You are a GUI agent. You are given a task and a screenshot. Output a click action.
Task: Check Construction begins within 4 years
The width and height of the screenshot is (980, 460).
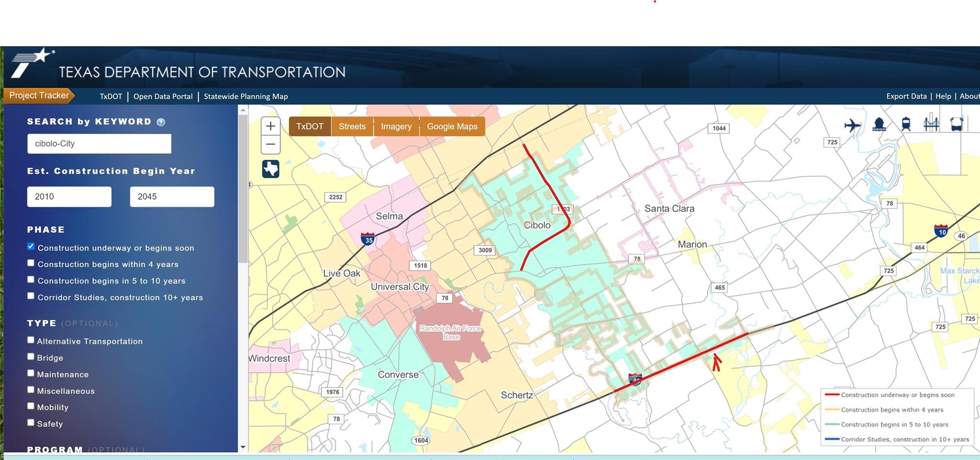click(x=31, y=263)
